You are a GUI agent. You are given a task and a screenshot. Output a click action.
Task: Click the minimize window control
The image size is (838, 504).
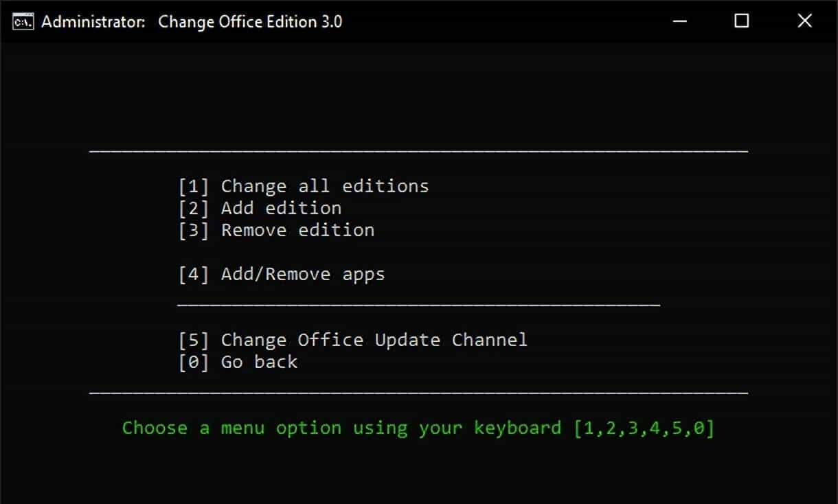[x=679, y=21]
